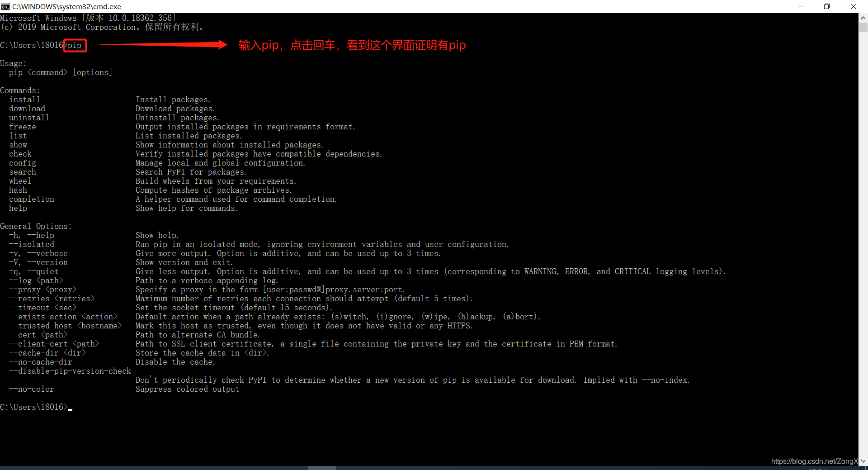Click the 'help' command in Commands list
Viewport: 868px width, 470px height.
tap(18, 208)
